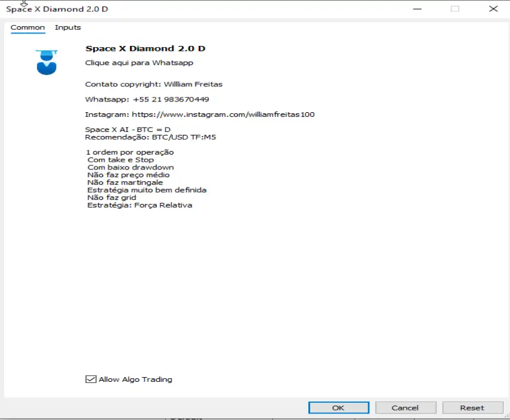510x420 pixels.
Task: Toggle the Allow Algo Trading checkbox
Action: click(x=91, y=379)
